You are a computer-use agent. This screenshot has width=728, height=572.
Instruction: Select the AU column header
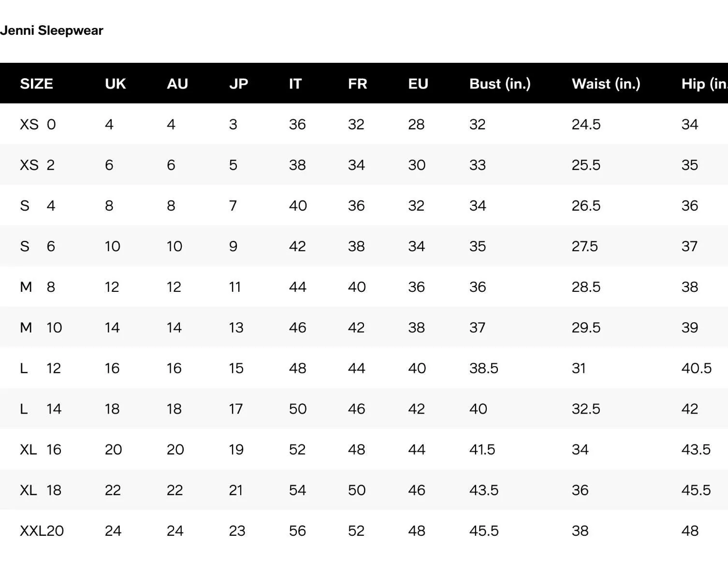[177, 84]
